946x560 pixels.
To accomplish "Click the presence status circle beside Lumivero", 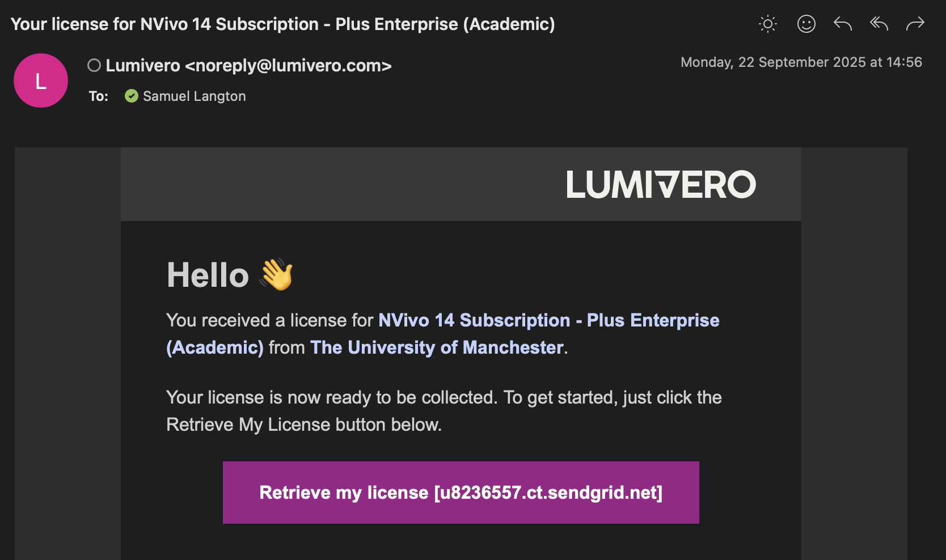I will click(x=94, y=66).
